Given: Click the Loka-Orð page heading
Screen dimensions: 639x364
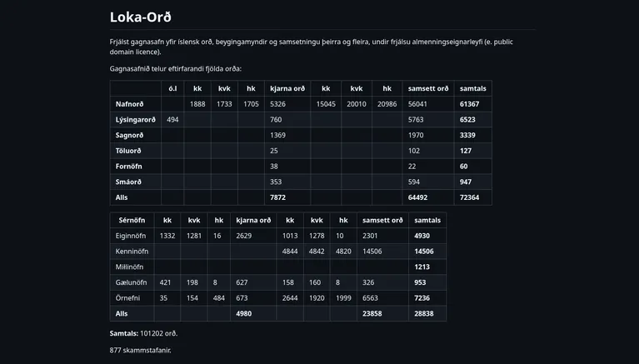Looking at the screenshot, I should coord(141,17).
